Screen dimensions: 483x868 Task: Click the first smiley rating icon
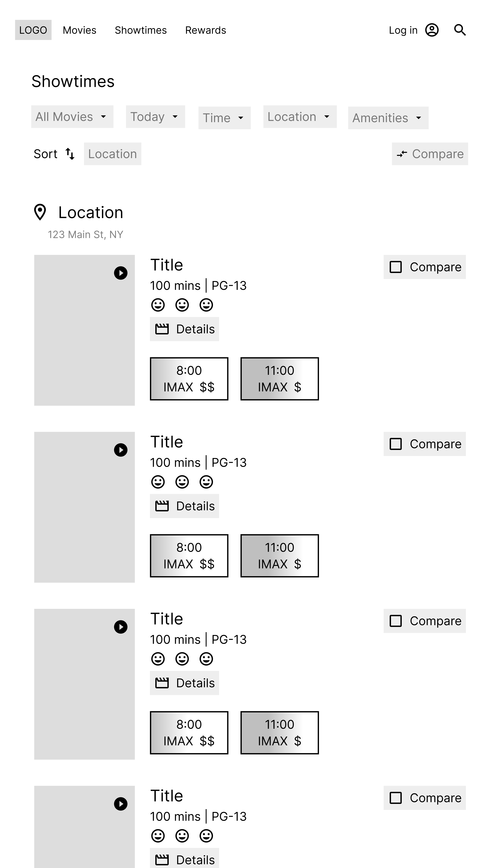158,305
